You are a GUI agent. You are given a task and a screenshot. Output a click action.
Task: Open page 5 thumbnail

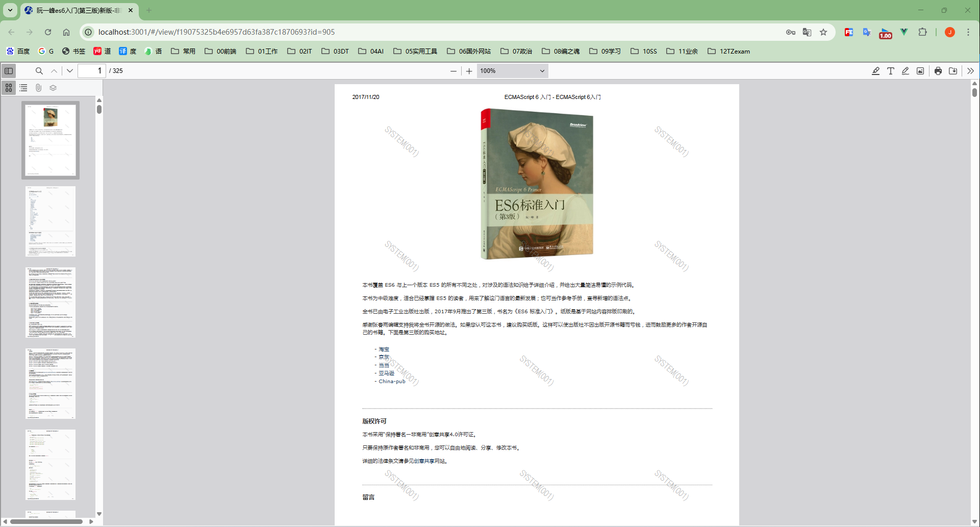tap(51, 464)
